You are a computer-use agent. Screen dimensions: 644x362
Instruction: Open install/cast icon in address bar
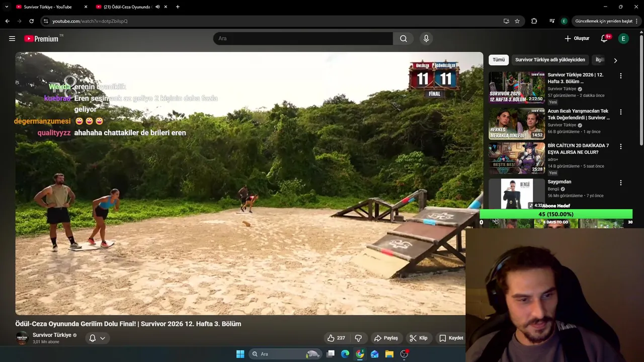pos(506,21)
